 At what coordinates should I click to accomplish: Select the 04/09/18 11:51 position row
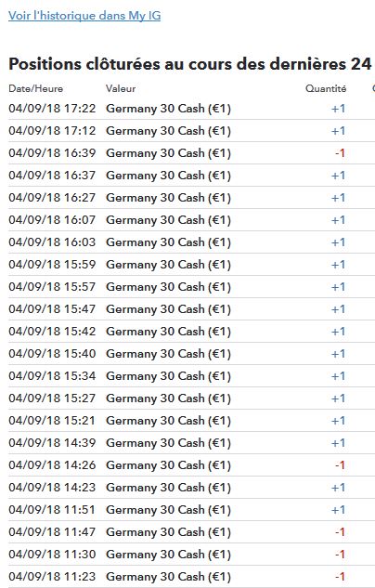tap(191, 510)
